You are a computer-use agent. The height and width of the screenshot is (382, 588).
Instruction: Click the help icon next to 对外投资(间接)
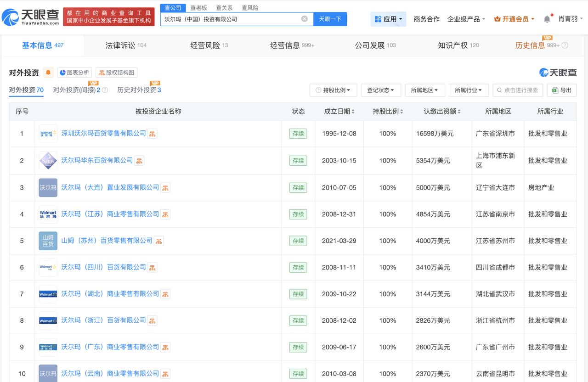coord(105,90)
